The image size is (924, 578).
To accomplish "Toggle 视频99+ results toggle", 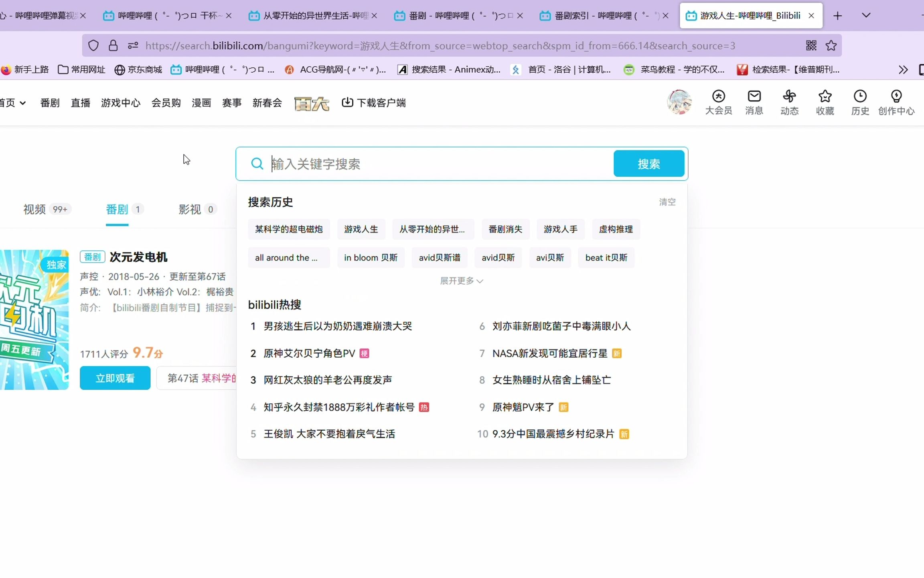I will point(44,209).
